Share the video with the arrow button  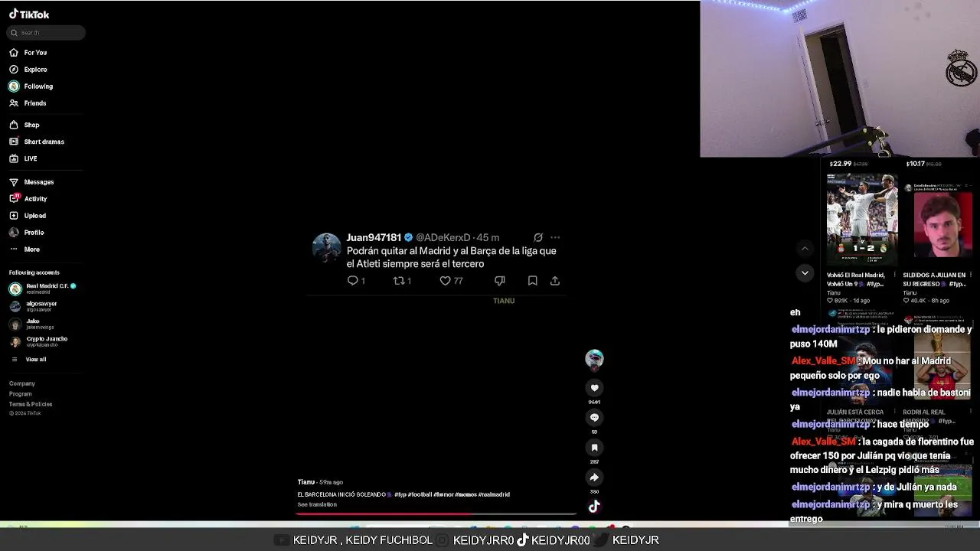coord(594,478)
